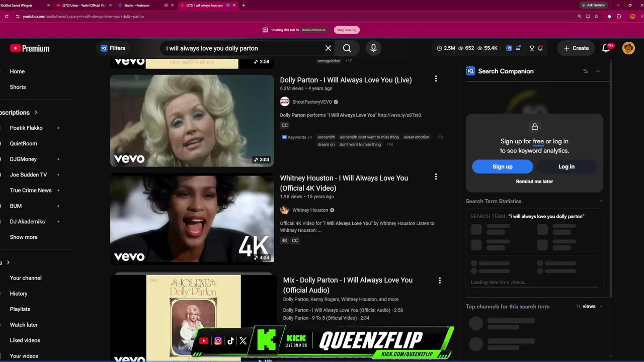Clear the search box text
644x362 pixels.
point(328,48)
